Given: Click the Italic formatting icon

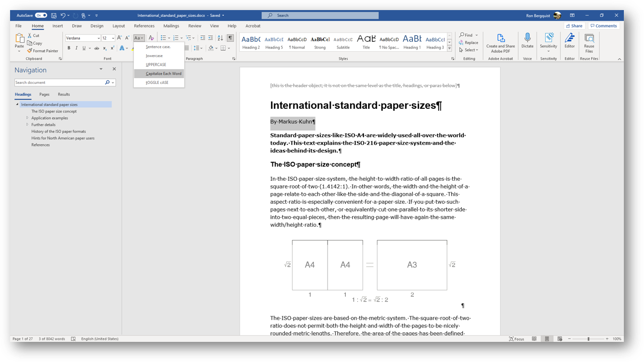Looking at the screenshot, I should (x=76, y=48).
